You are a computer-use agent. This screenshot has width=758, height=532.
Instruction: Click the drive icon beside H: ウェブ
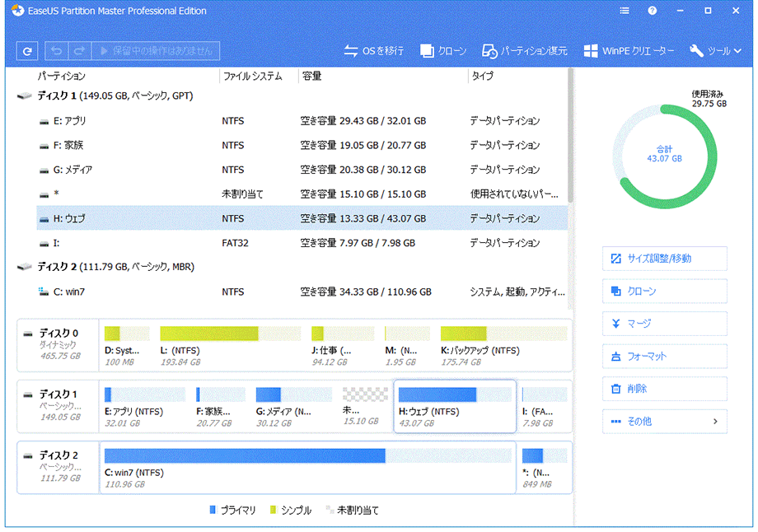pyautogui.click(x=44, y=219)
